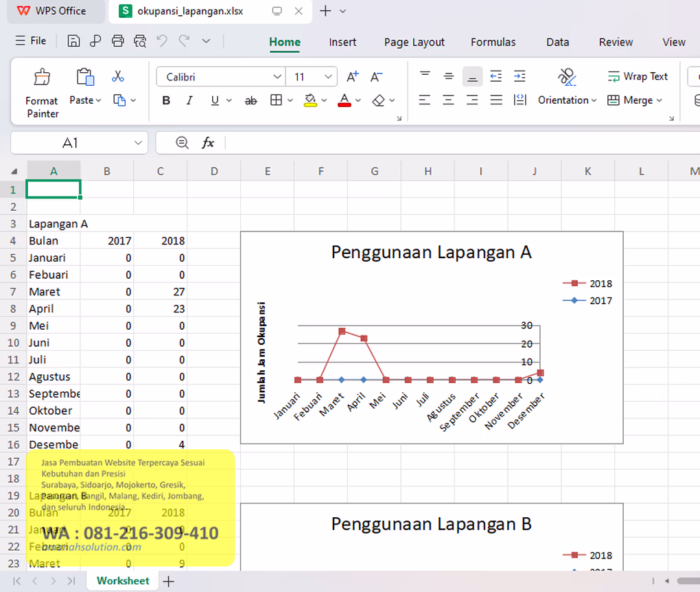
Task: Open a new tab with plus
Action: [x=325, y=11]
